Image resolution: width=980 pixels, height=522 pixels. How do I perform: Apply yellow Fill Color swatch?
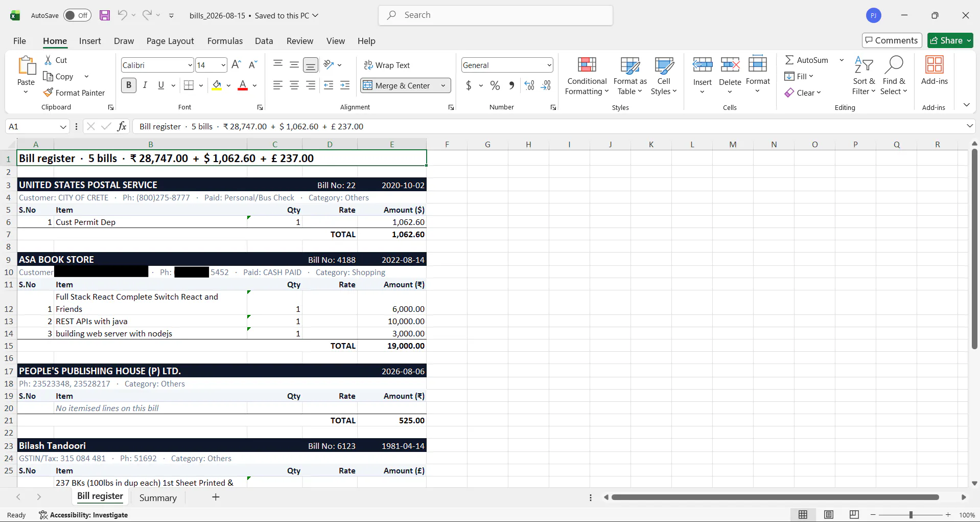pyautogui.click(x=217, y=85)
